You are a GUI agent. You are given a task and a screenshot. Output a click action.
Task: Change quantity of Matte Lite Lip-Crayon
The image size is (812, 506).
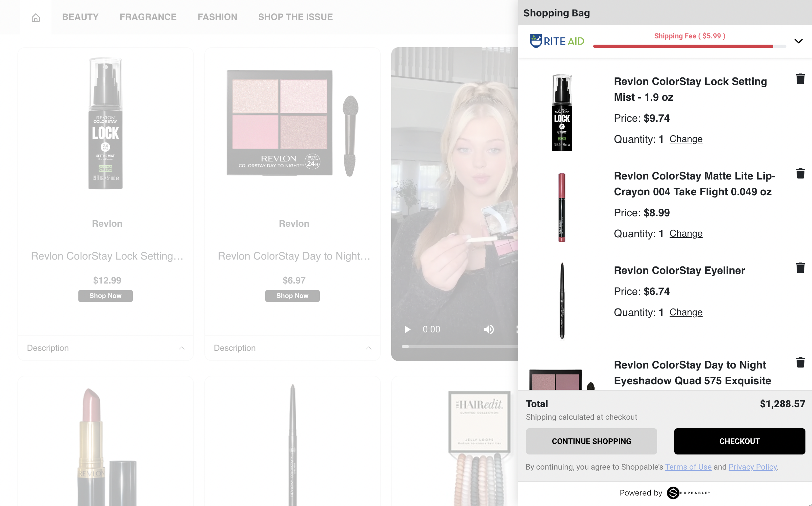click(686, 233)
